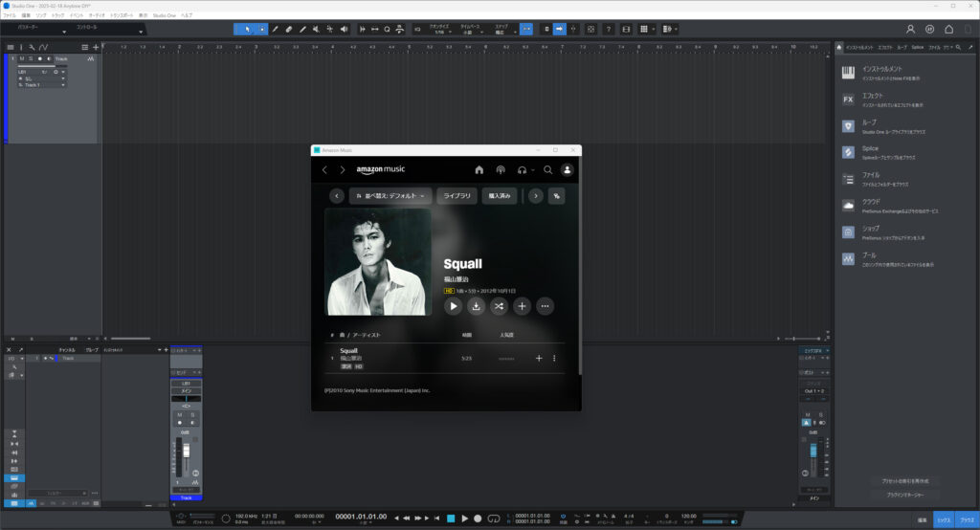Screen dimensions: 980x530
Task: Click the 購入済み filter button
Action: (500, 195)
